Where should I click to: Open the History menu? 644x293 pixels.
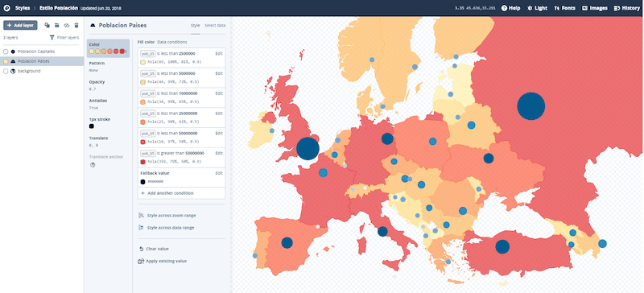point(627,8)
